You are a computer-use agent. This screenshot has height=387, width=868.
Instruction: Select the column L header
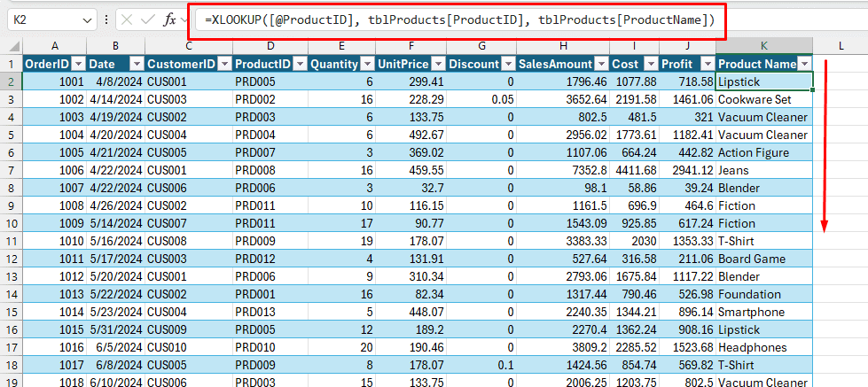pos(841,45)
